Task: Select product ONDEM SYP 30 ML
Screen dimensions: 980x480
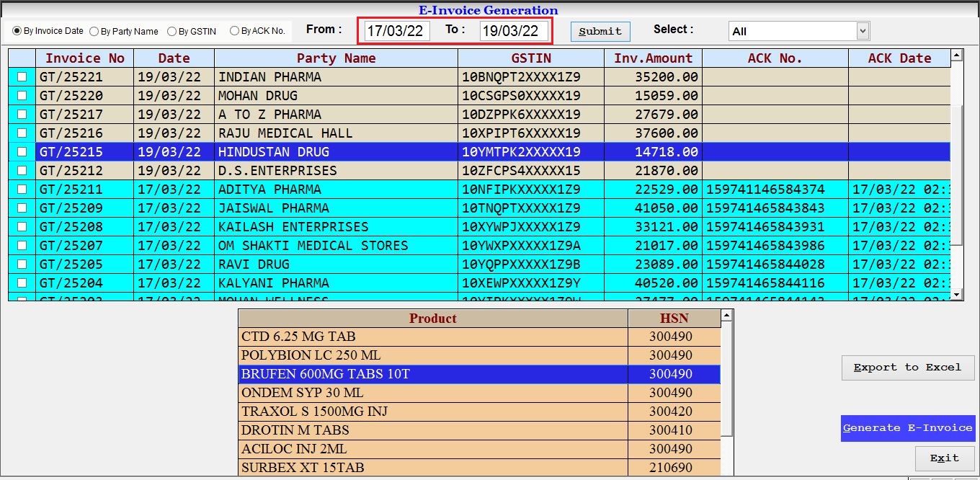Action: pyautogui.click(x=479, y=393)
